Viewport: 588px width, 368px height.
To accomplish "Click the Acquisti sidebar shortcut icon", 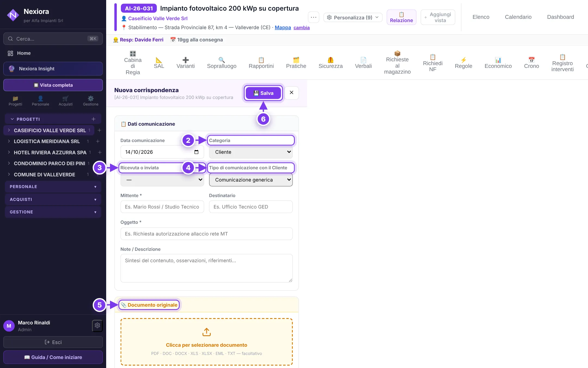I will click(66, 101).
